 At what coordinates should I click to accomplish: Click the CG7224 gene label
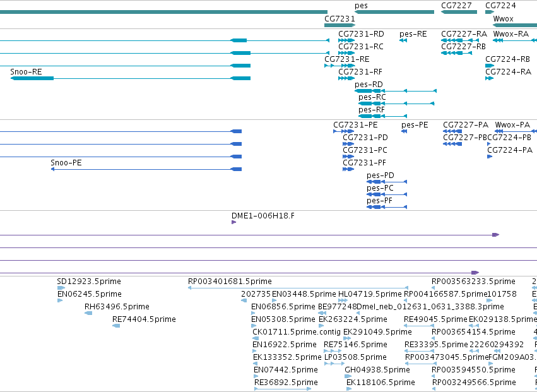(x=500, y=6)
